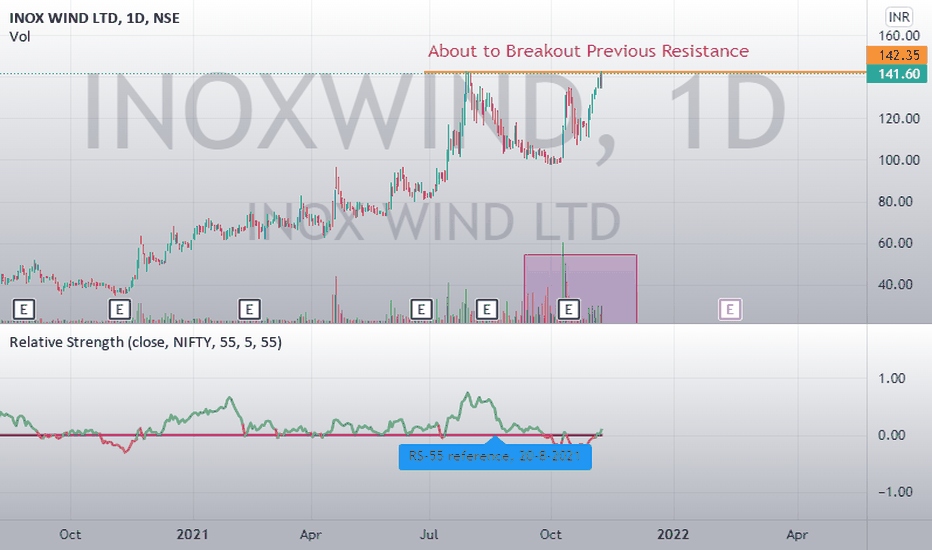Click the earnings marker before October 2020

[24, 309]
